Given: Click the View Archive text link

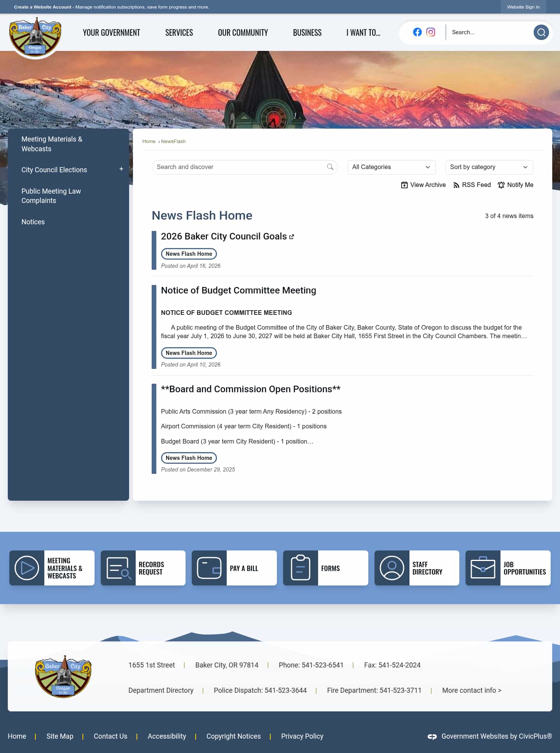Looking at the screenshot, I should click(x=428, y=185).
